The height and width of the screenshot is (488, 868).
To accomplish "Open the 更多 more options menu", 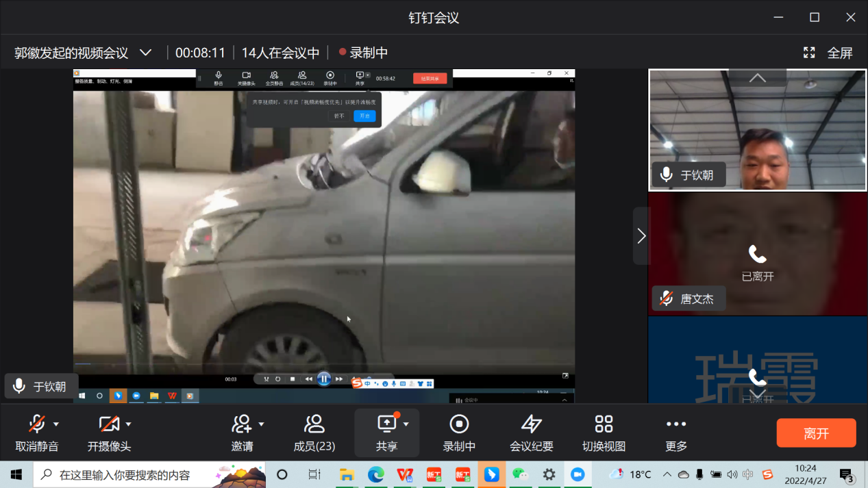I will point(675,425).
